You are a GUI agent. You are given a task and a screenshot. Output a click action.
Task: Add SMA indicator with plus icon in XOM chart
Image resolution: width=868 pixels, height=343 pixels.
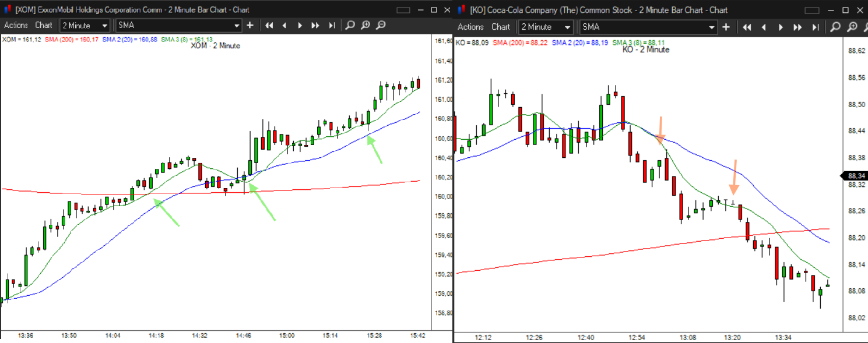click(x=250, y=25)
